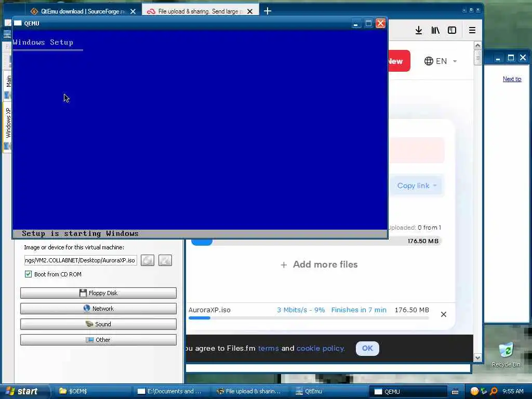Switch to $OEM$ taskbar folder window
Viewport: 532px width, 399px height.
tap(91, 391)
